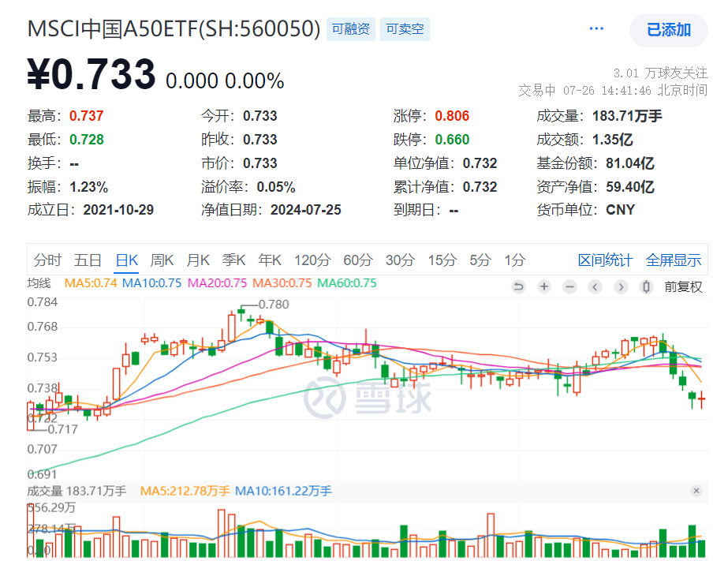The image size is (728, 561).
Task: Select the 60分 sixty-minute chart interval
Action: (357, 260)
